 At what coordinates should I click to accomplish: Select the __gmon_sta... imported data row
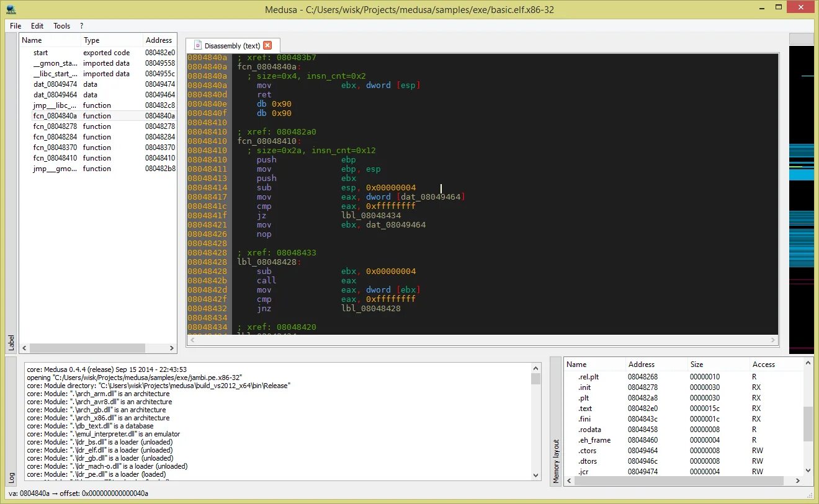tap(98, 63)
